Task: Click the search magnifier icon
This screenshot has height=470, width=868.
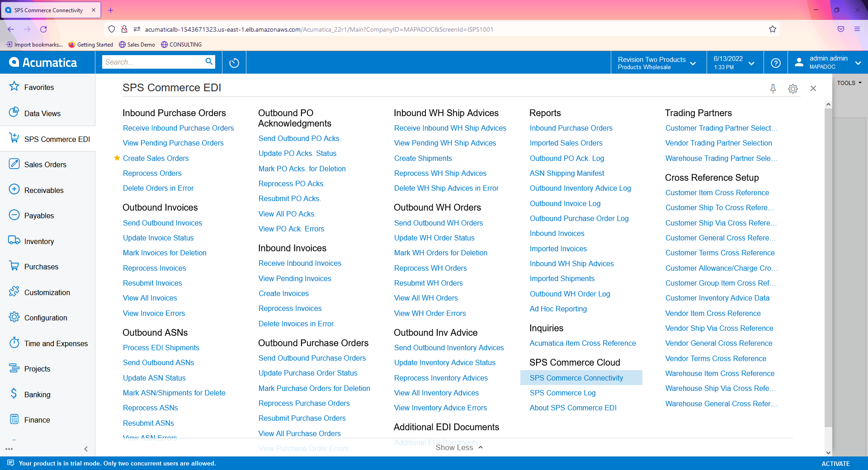Action: [x=209, y=61]
